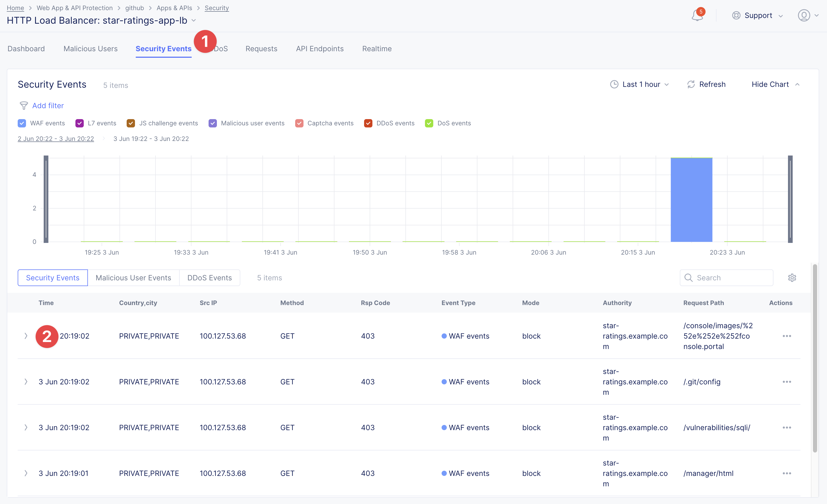The width and height of the screenshot is (827, 504).
Task: Open the load balancer name dropdown chevron
Action: (194, 21)
